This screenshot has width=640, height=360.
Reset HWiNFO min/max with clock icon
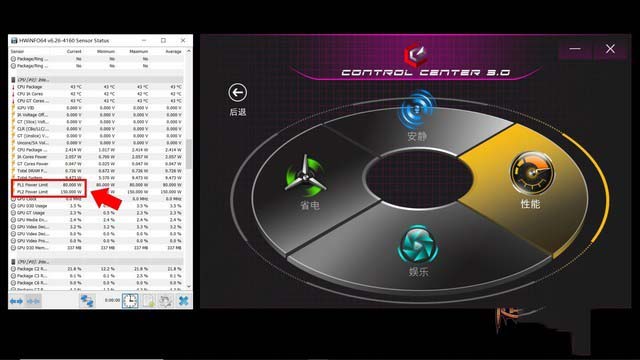click(130, 301)
